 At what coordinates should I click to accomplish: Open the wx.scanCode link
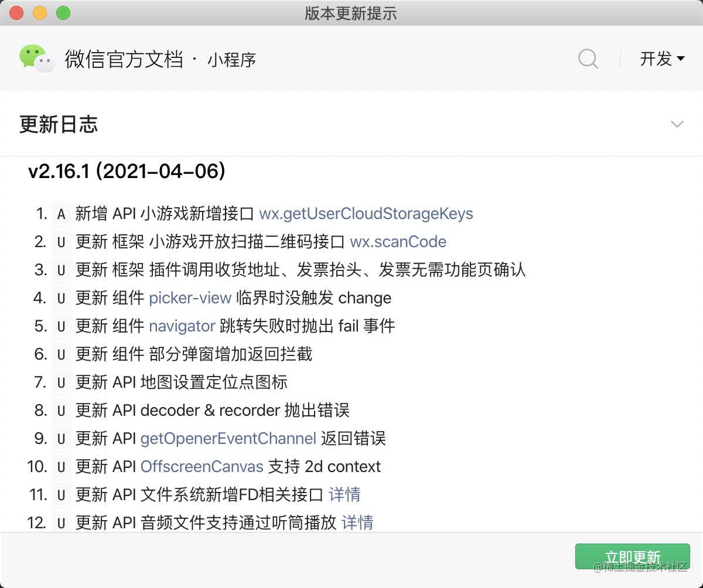(398, 242)
